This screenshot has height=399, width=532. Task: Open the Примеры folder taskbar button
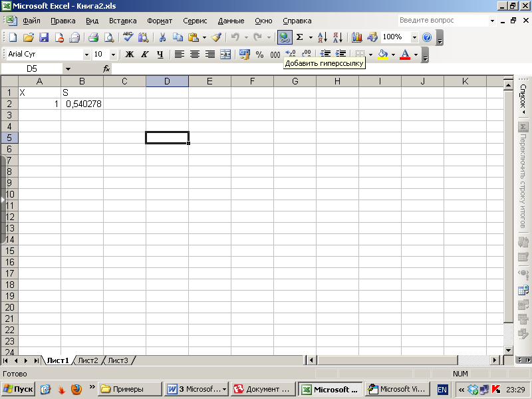tap(130, 389)
